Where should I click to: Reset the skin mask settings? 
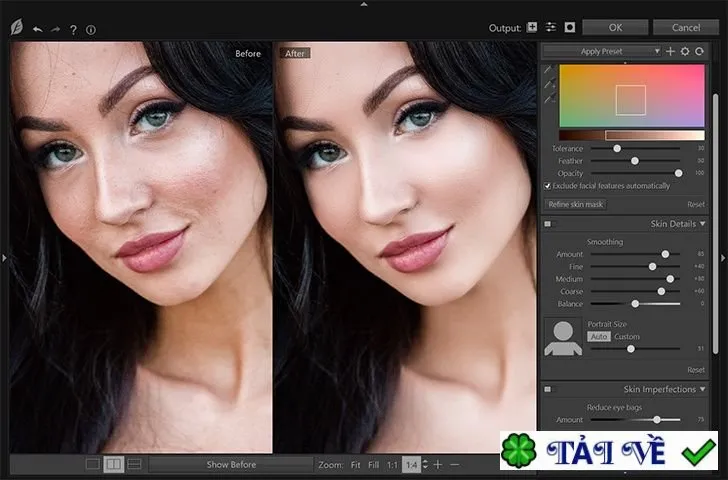pyautogui.click(x=696, y=204)
